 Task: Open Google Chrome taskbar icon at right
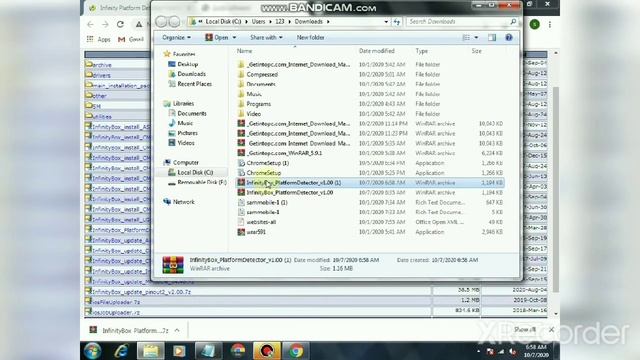pos(297,351)
